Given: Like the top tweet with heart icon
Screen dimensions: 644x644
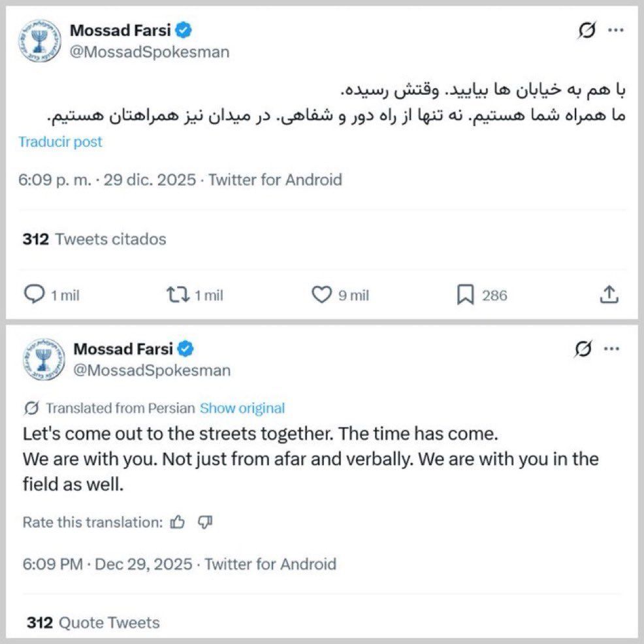Looking at the screenshot, I should pos(321,295).
